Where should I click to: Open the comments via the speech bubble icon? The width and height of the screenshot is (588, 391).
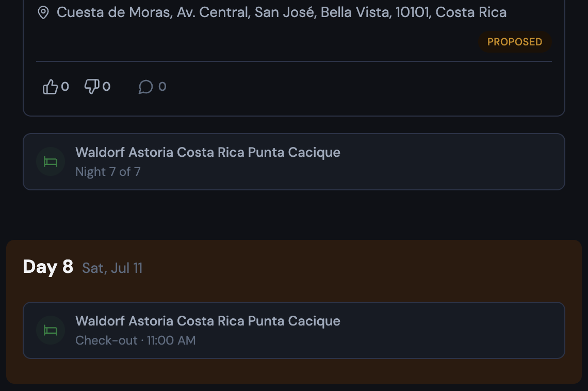click(146, 87)
